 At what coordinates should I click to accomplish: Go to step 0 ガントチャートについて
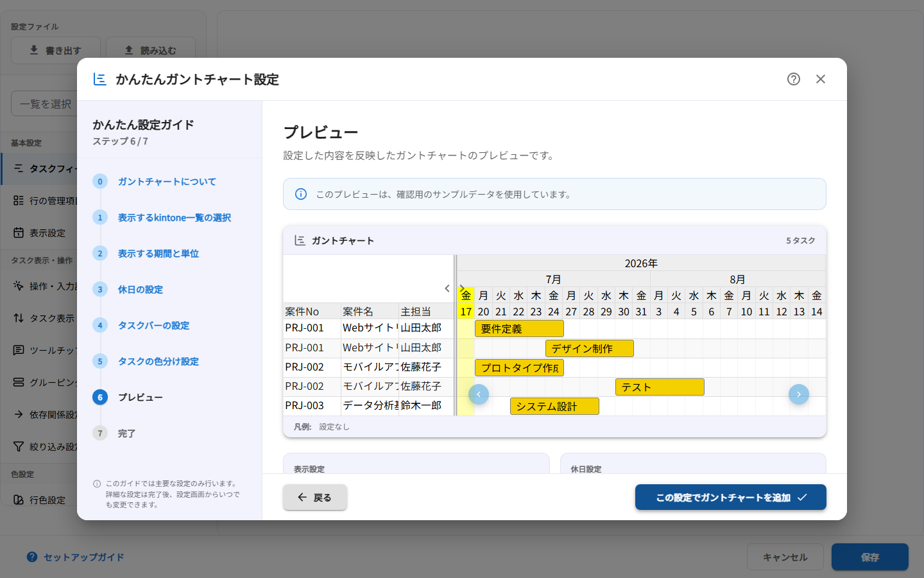(x=167, y=182)
